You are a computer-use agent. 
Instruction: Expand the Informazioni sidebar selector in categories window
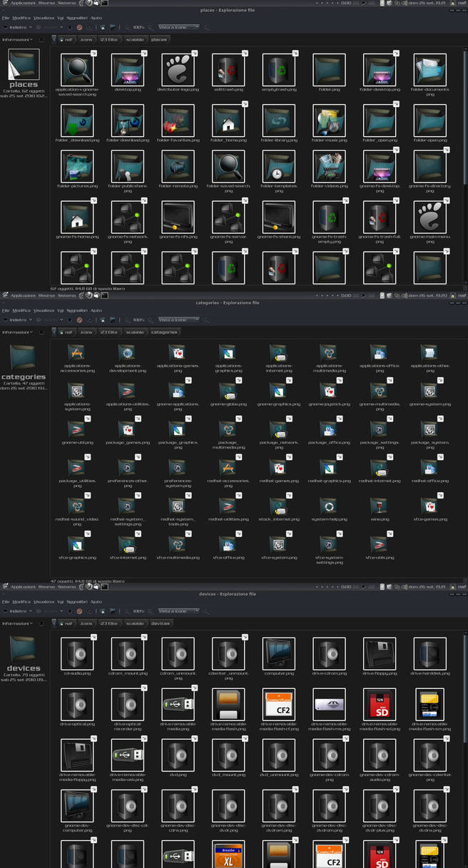coord(18,332)
